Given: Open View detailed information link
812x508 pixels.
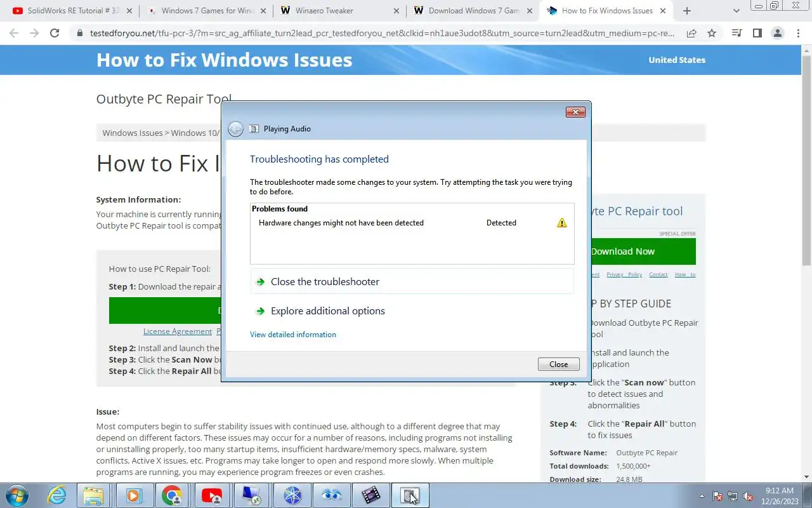Looking at the screenshot, I should 293,335.
